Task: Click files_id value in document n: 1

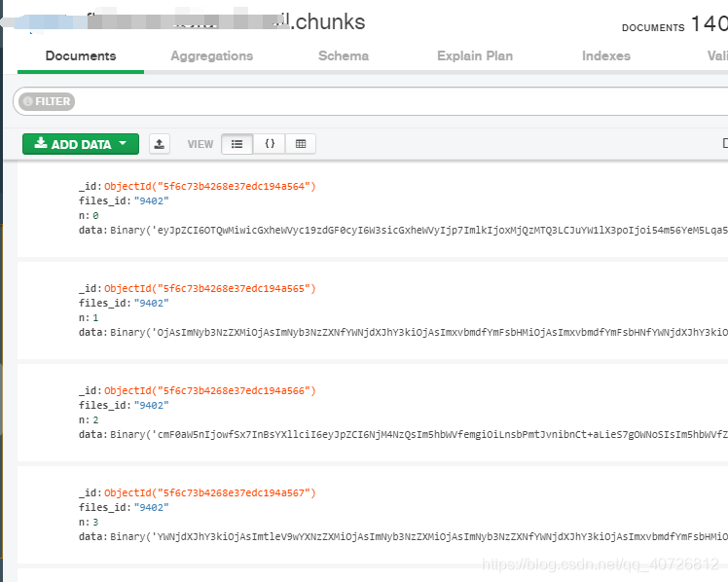Action: coord(152,303)
